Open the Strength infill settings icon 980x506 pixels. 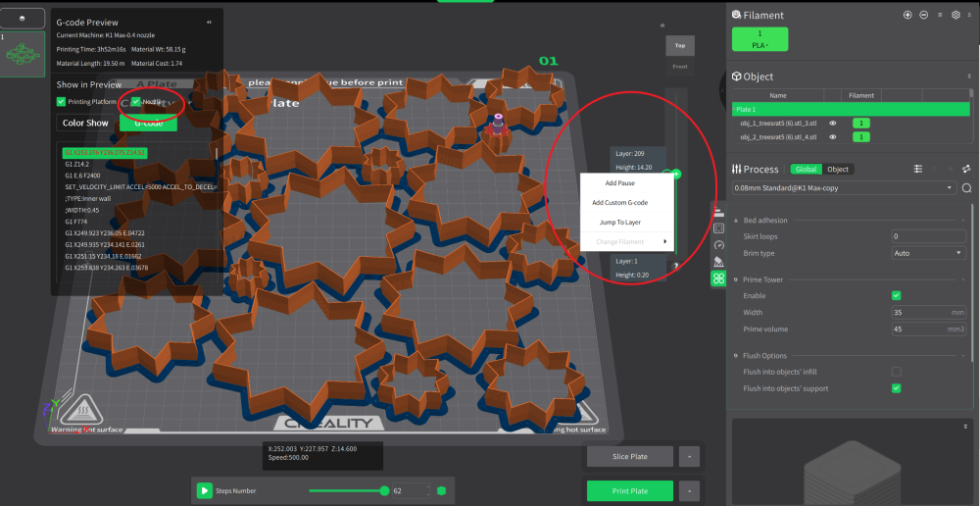click(x=718, y=228)
